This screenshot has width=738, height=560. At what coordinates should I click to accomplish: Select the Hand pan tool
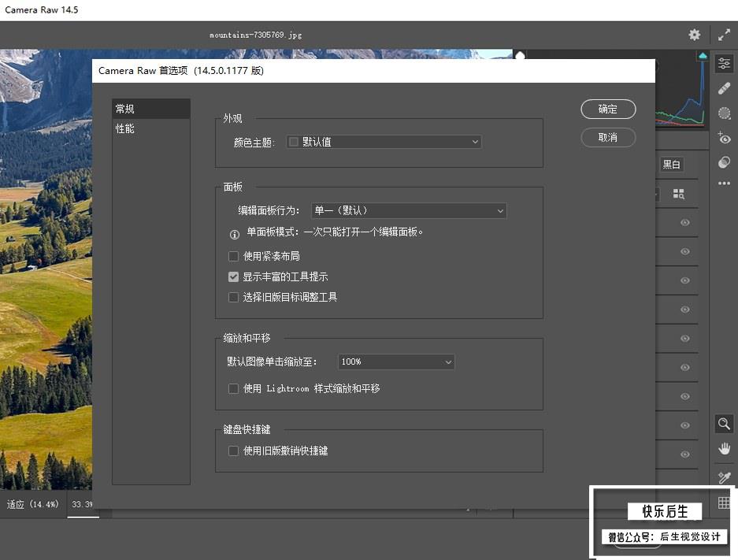click(x=724, y=448)
